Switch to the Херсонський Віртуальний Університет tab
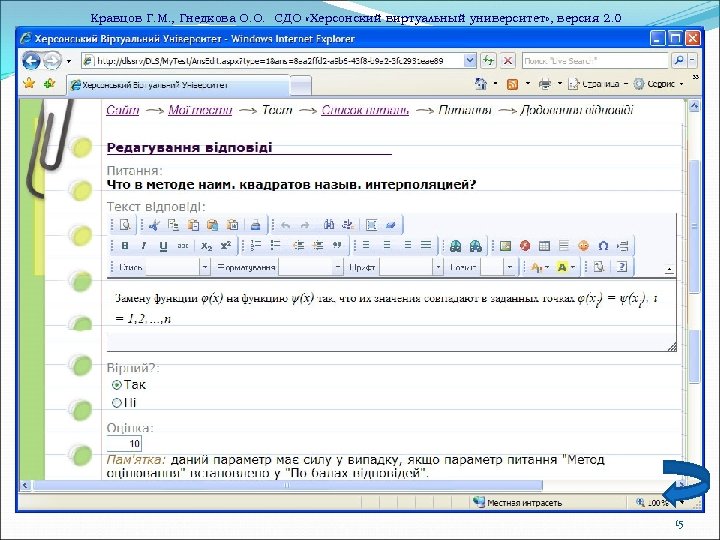The height and width of the screenshot is (540, 720). (179, 85)
